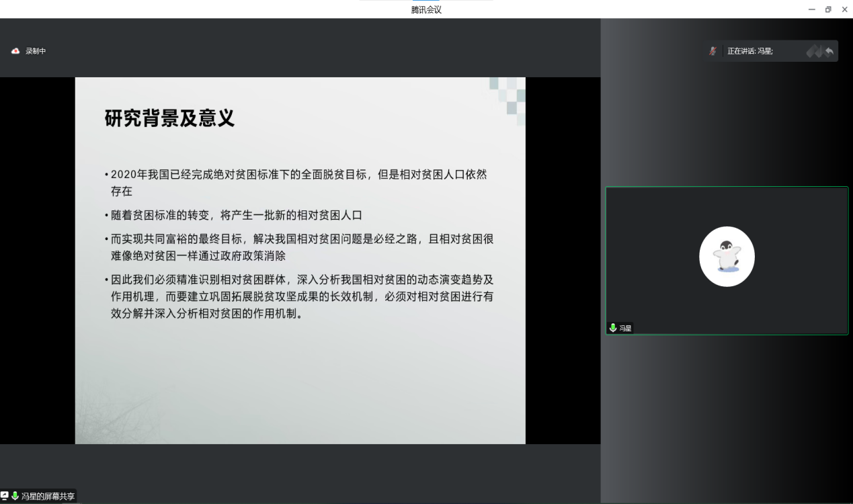Click the slide title 研究背景及意义
Screen dimensions: 853x504
tap(169, 118)
